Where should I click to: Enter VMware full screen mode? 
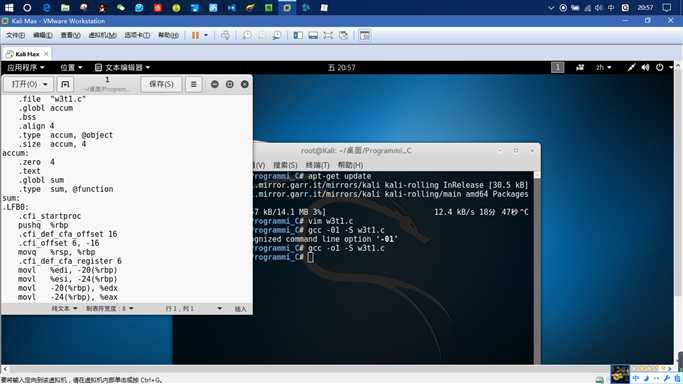tap(328, 35)
